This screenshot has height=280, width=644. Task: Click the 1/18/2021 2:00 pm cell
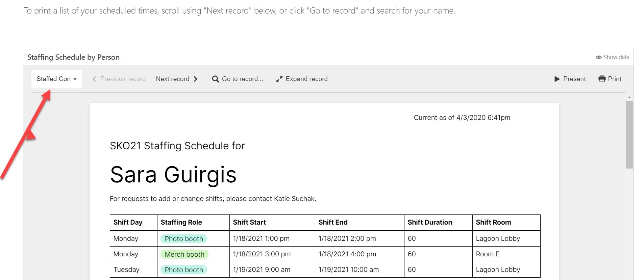(360, 239)
